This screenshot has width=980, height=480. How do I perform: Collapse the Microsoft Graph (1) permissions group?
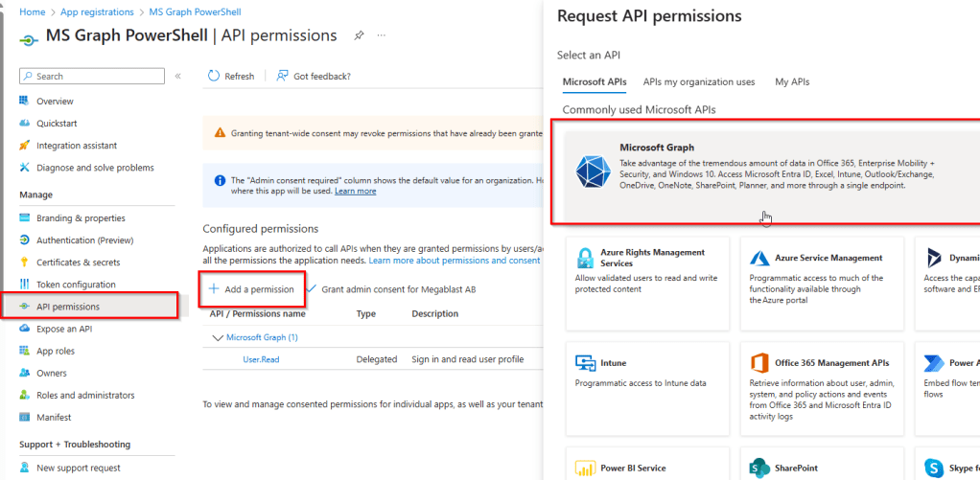tap(216, 337)
